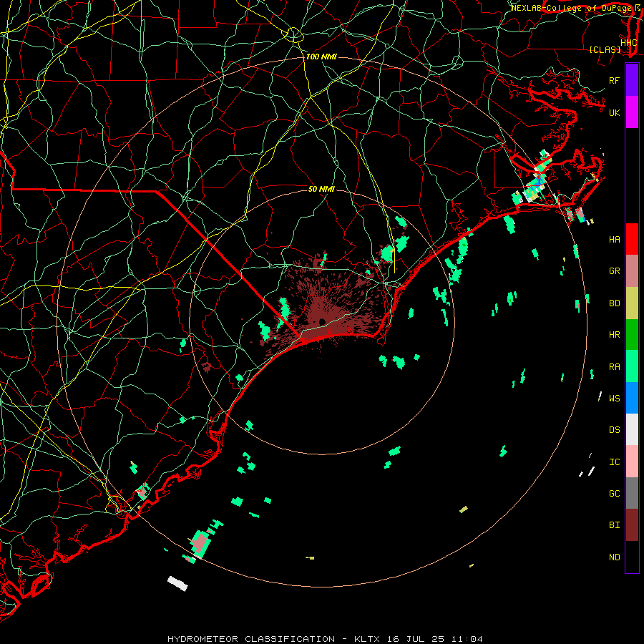Click the 50 NMI range ring label
This screenshot has width=644, height=644.
pos(321,189)
